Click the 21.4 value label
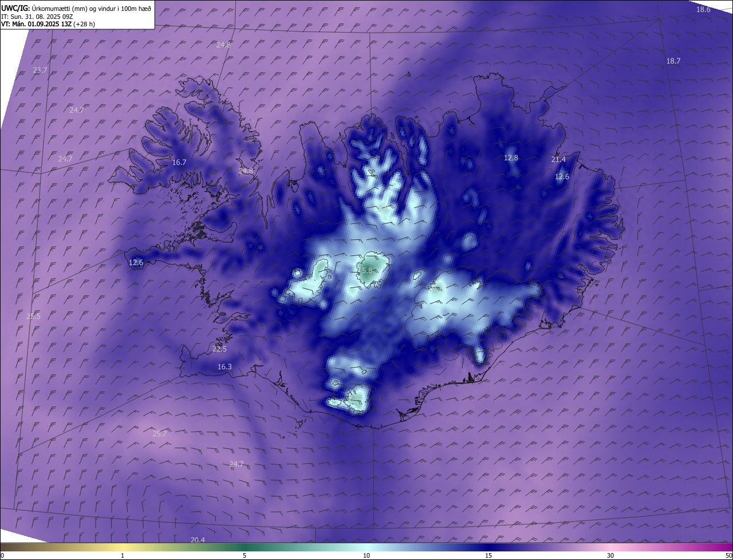733x560 pixels. coord(558,159)
